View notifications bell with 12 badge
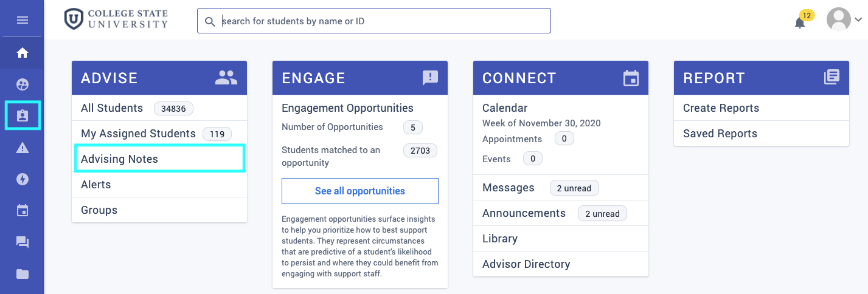 [x=800, y=22]
